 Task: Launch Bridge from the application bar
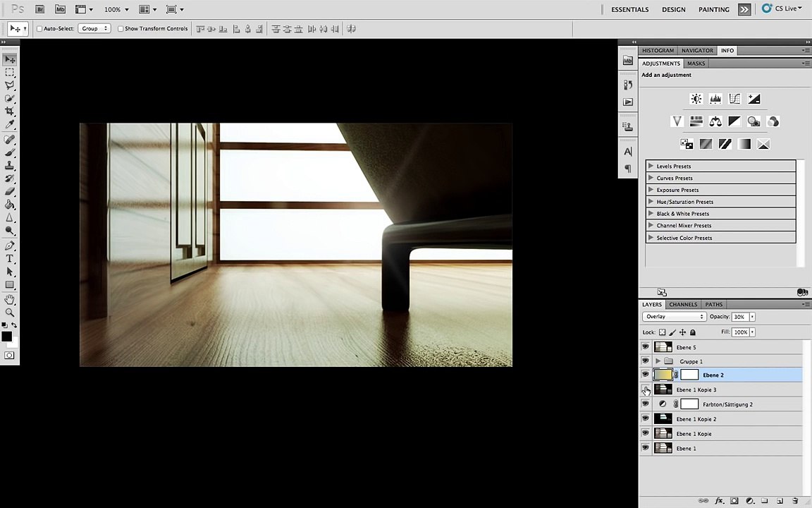click(40, 9)
